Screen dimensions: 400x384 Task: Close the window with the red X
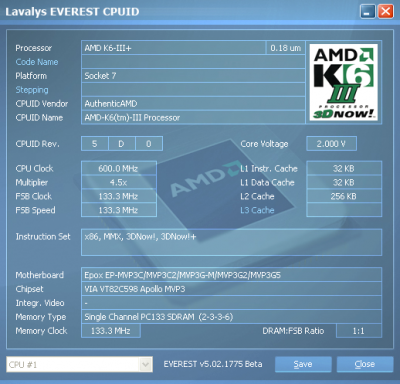[x=386, y=12]
